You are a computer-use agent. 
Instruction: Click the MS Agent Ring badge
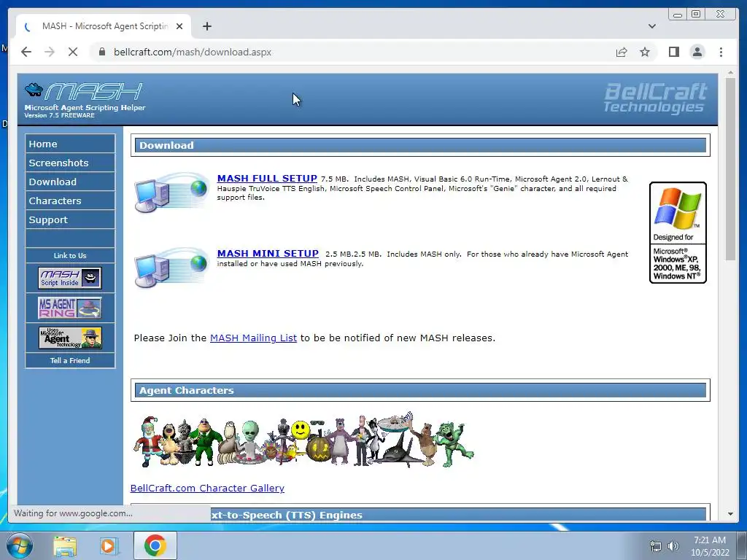(x=70, y=308)
